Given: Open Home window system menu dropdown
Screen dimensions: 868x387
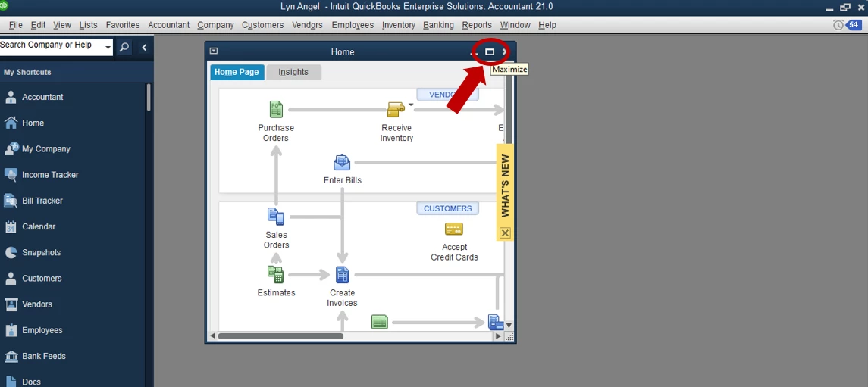Looking at the screenshot, I should pos(214,51).
